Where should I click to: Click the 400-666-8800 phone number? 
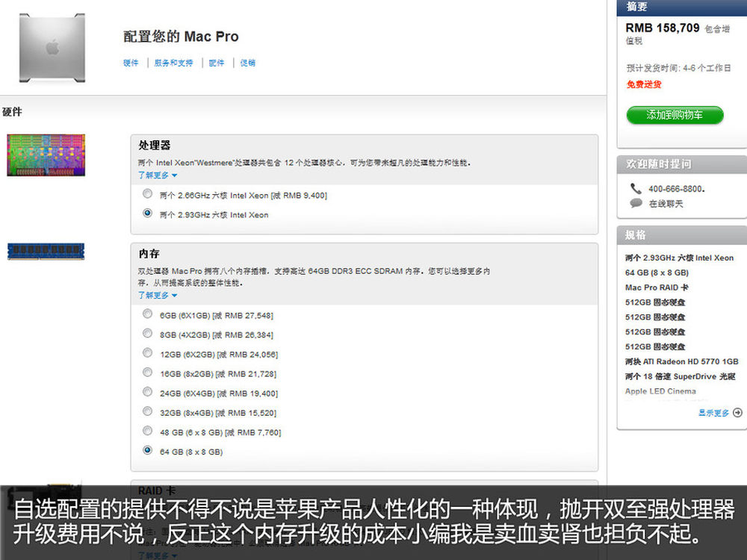pyautogui.click(x=677, y=189)
